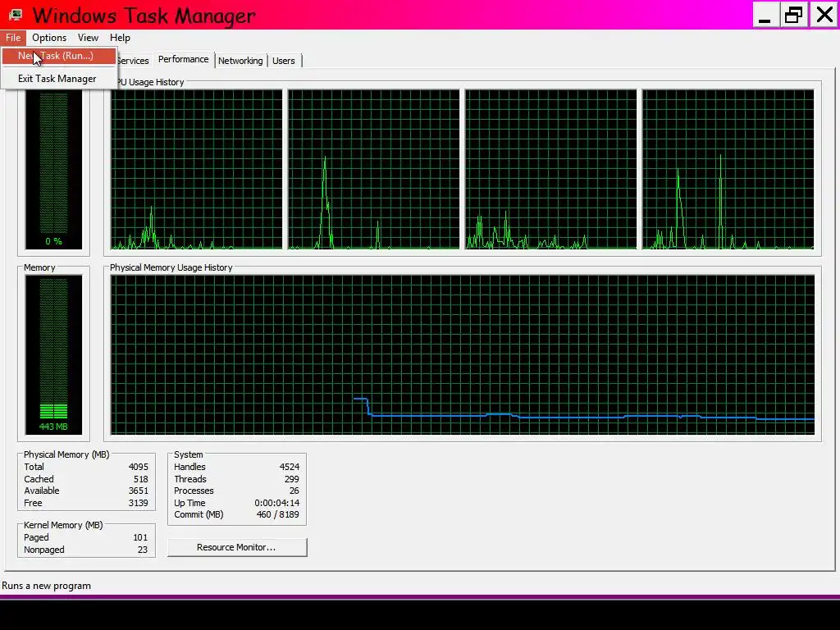This screenshot has height=630, width=840.
Task: Click the Commit (MB) value 460 / 8189
Action: (277, 515)
